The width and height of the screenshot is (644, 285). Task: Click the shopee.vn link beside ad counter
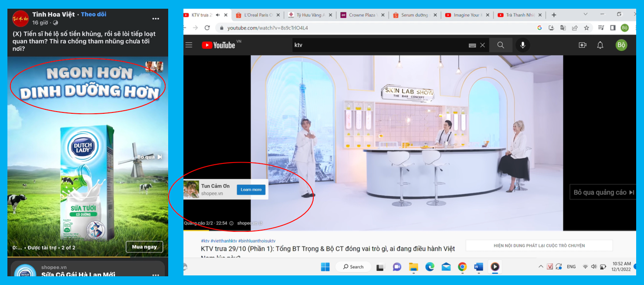pyautogui.click(x=250, y=223)
